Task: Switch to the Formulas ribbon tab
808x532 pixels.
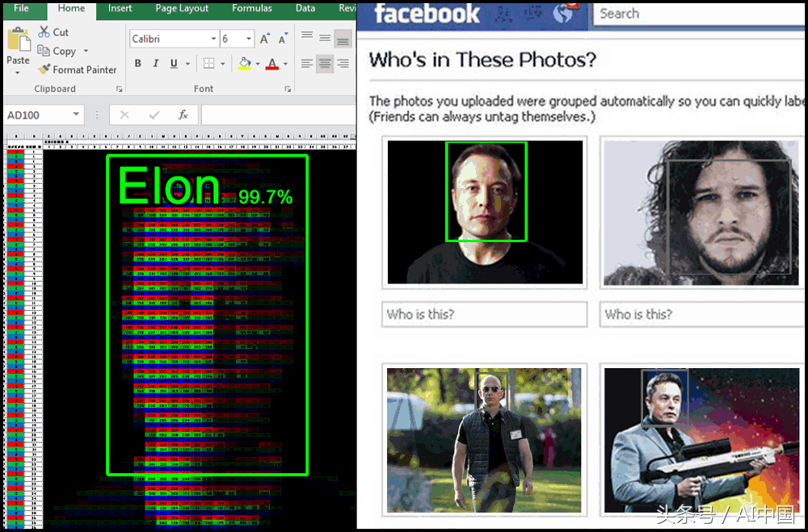Action: click(x=252, y=8)
